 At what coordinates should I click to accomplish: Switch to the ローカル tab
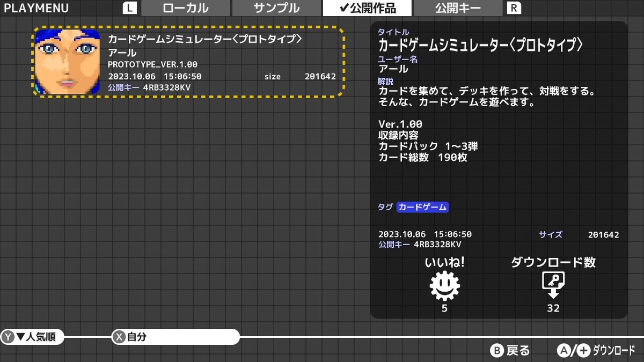tap(185, 8)
